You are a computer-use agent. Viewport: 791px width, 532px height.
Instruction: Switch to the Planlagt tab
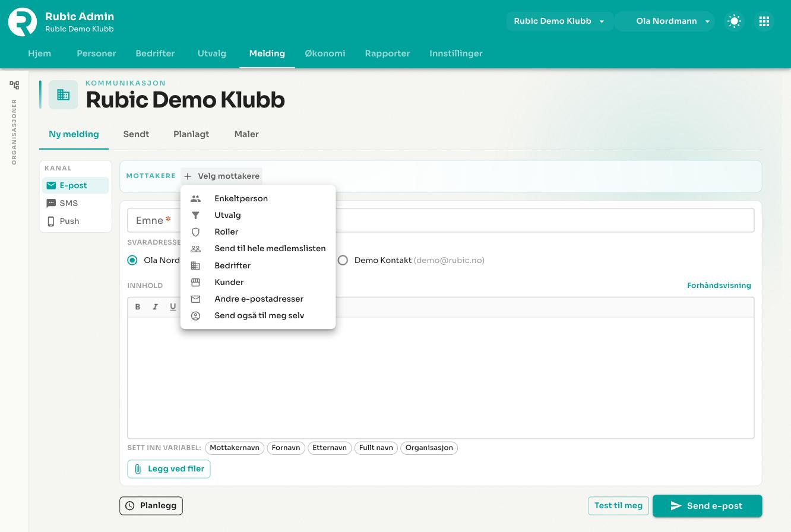(191, 134)
